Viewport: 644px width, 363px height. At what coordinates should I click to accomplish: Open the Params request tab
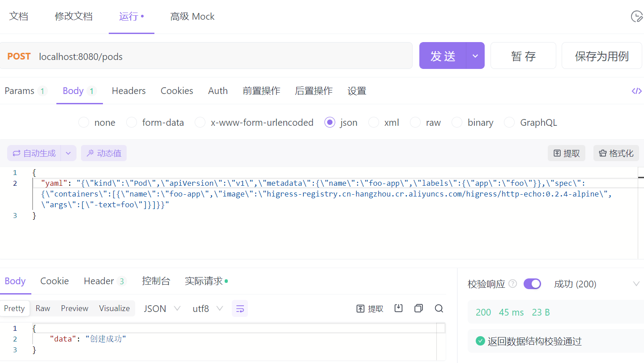(26, 91)
